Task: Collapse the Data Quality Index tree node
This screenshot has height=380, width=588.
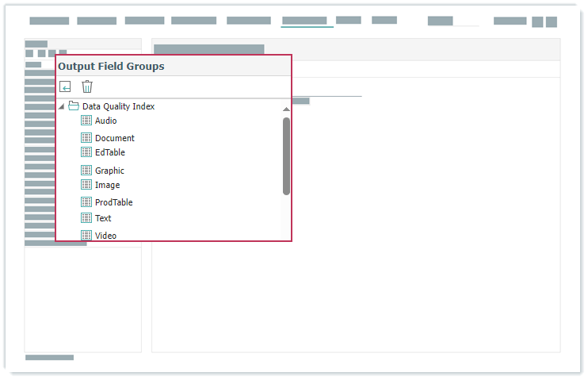Action: tap(62, 106)
